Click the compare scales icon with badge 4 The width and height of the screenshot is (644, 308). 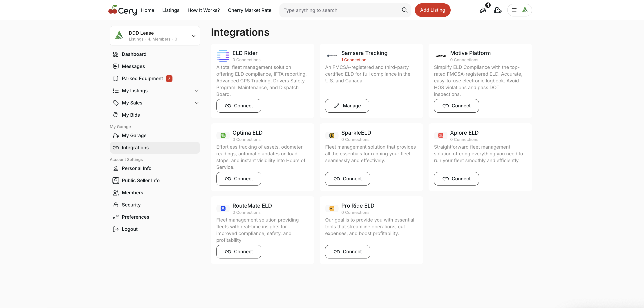point(483,10)
